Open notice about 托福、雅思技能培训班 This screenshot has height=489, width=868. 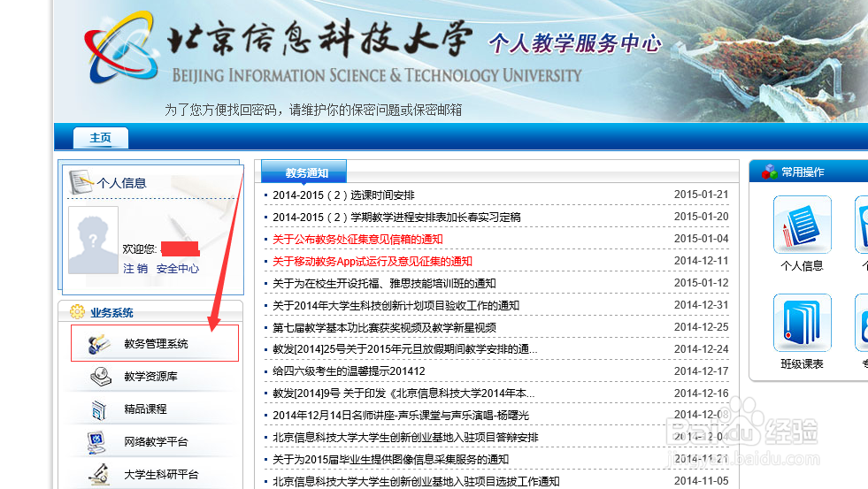pos(384,284)
